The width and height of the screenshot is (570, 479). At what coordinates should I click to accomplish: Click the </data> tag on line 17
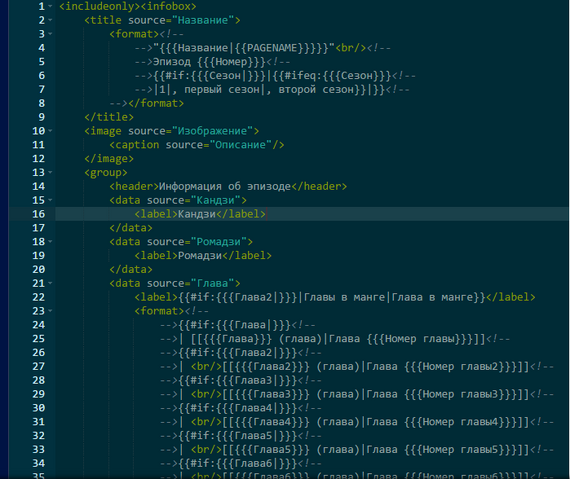[x=131, y=228]
